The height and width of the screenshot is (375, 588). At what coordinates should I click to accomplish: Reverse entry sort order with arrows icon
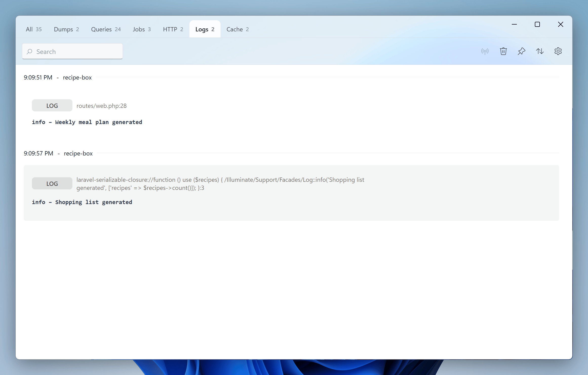point(540,51)
